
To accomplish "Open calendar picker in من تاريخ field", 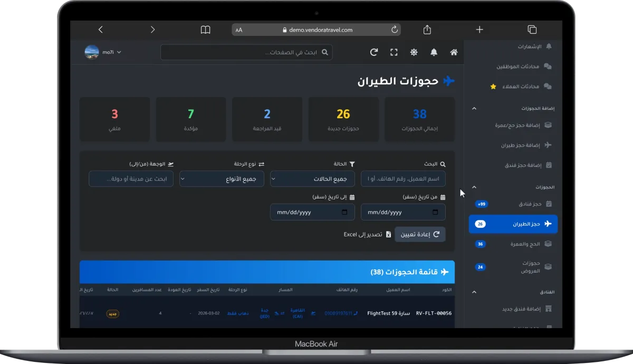I will [435, 212].
